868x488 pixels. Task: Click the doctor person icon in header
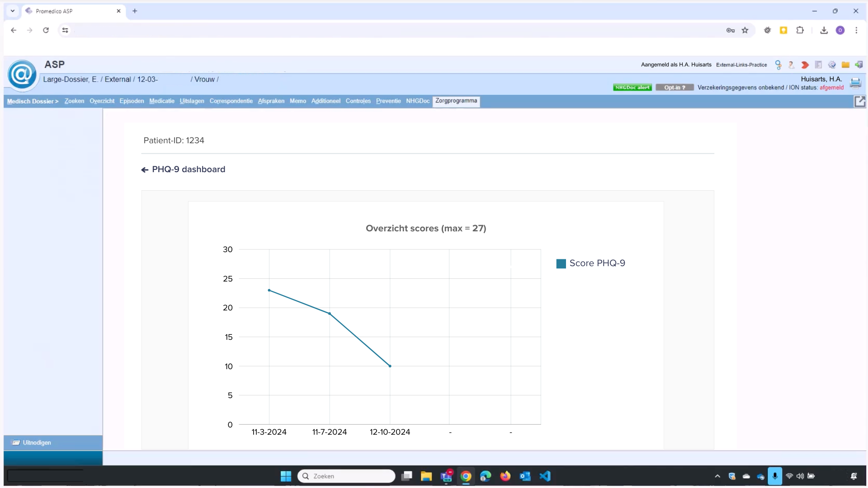pyautogui.click(x=791, y=65)
